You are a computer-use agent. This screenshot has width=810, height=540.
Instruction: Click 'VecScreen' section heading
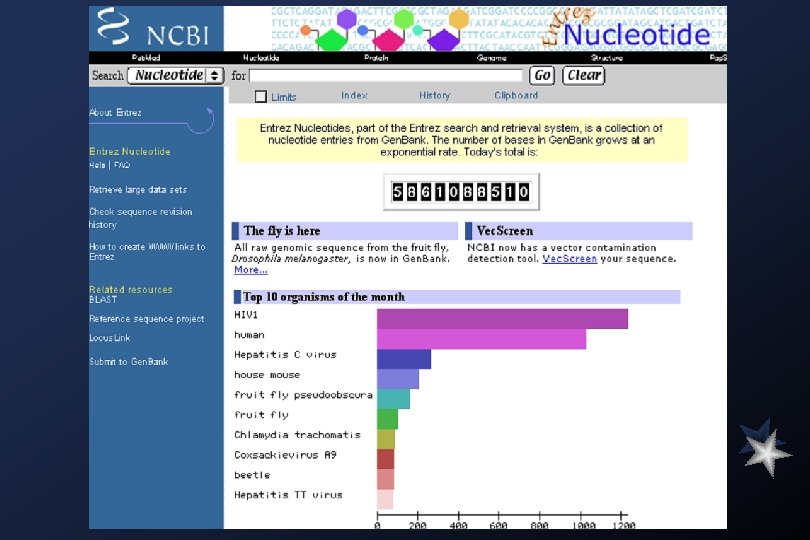click(505, 230)
